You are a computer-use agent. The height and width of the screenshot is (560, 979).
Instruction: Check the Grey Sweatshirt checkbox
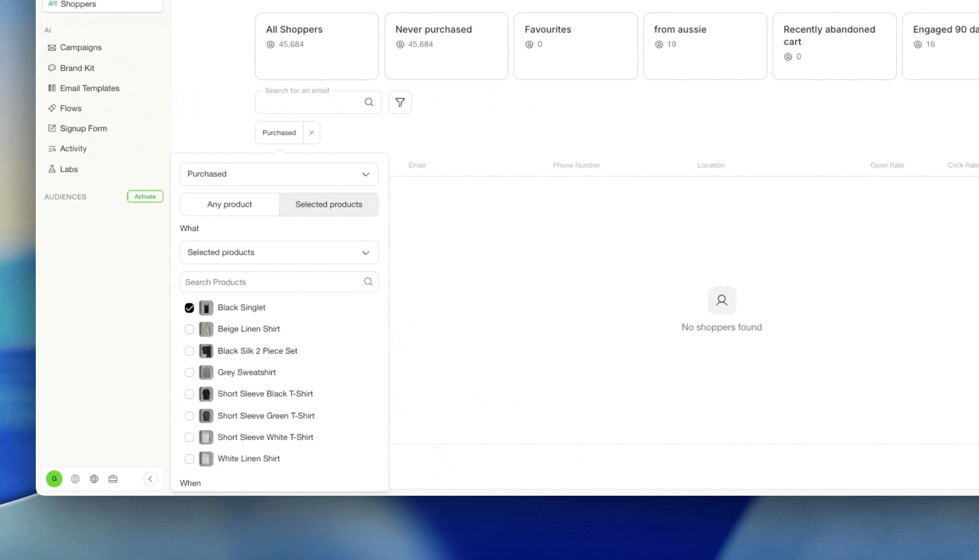point(189,372)
